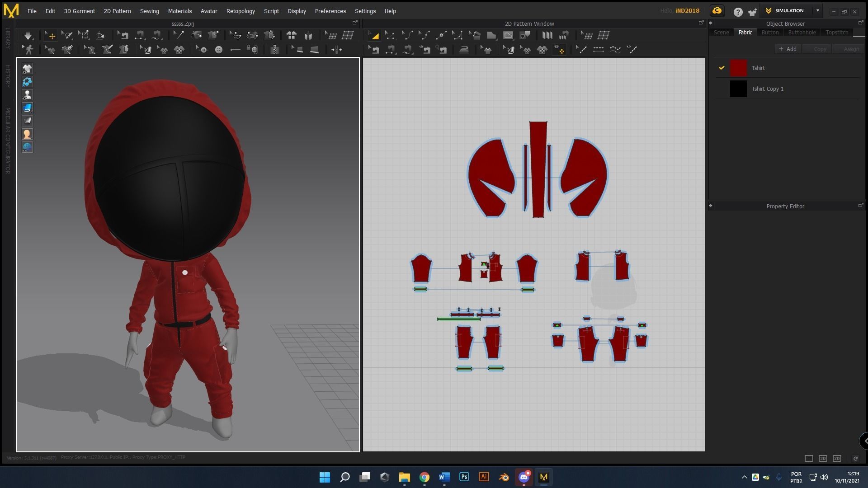
Task: Open the File menu
Action: [32, 11]
